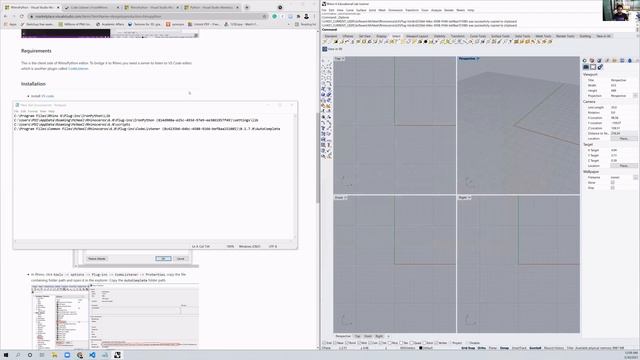
Task: Click the Rhino Command prompt field
Action: coord(478,29)
